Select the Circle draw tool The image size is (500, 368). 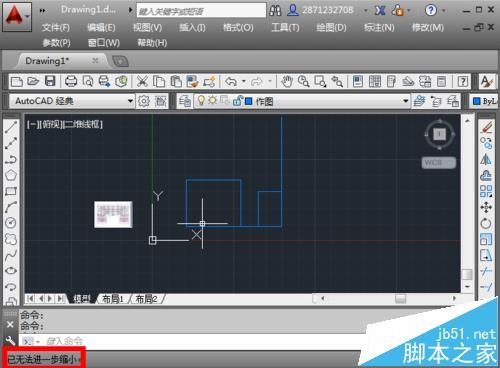point(11,223)
